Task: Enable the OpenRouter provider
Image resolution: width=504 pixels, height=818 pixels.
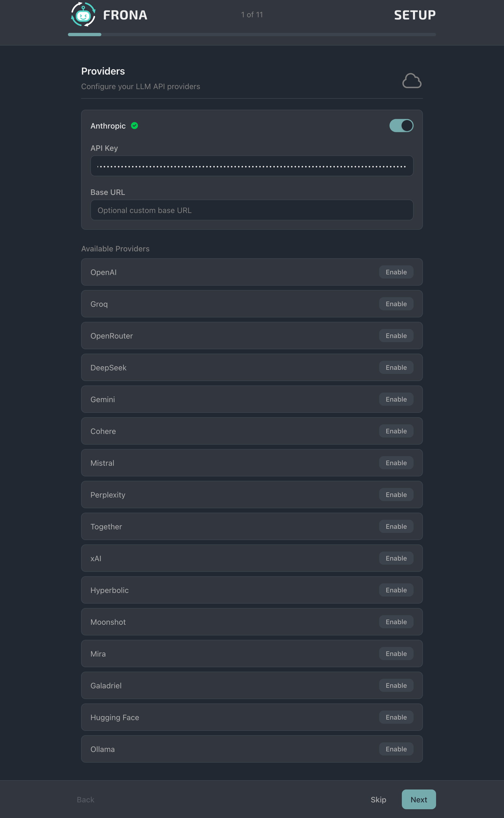Action: [x=396, y=336]
